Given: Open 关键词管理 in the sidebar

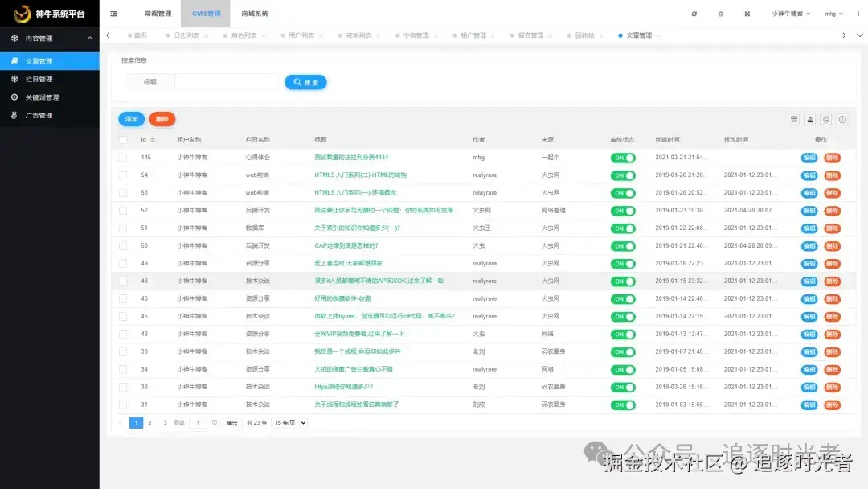Looking at the screenshot, I should 50,97.
